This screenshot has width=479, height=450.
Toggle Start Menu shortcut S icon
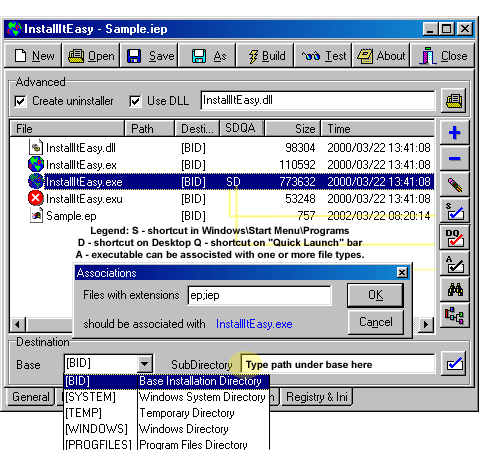coord(454,211)
